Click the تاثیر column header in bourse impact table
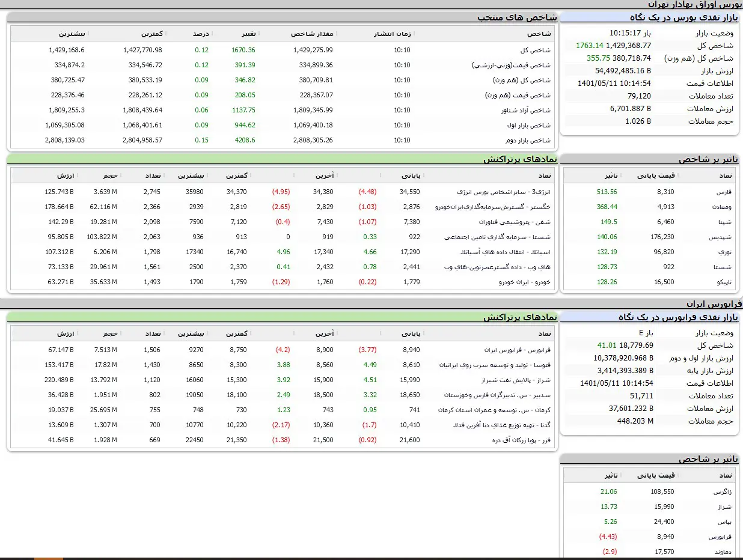The width and height of the screenshot is (743, 560). [x=610, y=176]
